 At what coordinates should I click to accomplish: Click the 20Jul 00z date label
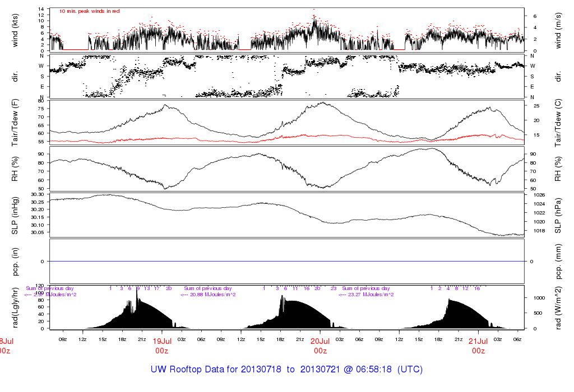(x=320, y=346)
